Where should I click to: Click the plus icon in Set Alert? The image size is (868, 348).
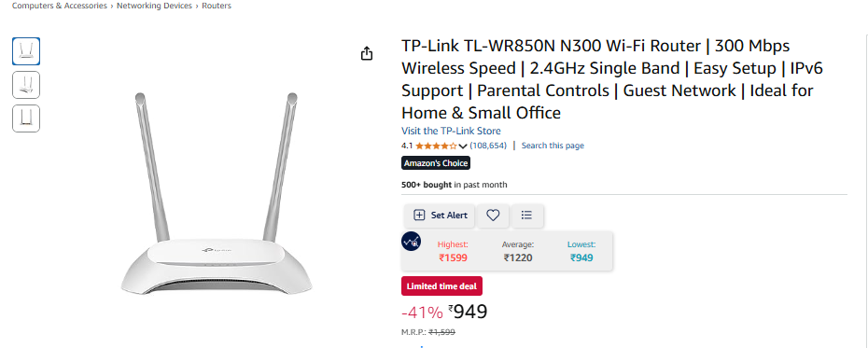pyautogui.click(x=420, y=216)
